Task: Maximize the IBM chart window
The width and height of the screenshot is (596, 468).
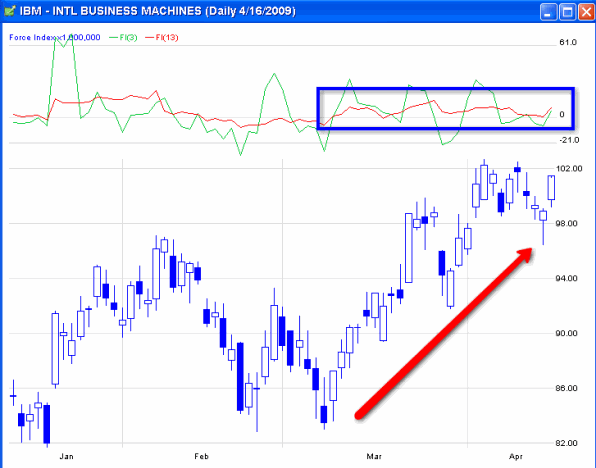Action: (x=567, y=12)
